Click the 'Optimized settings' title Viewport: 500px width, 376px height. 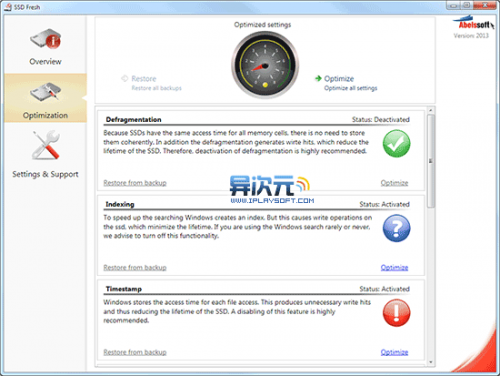263,25
